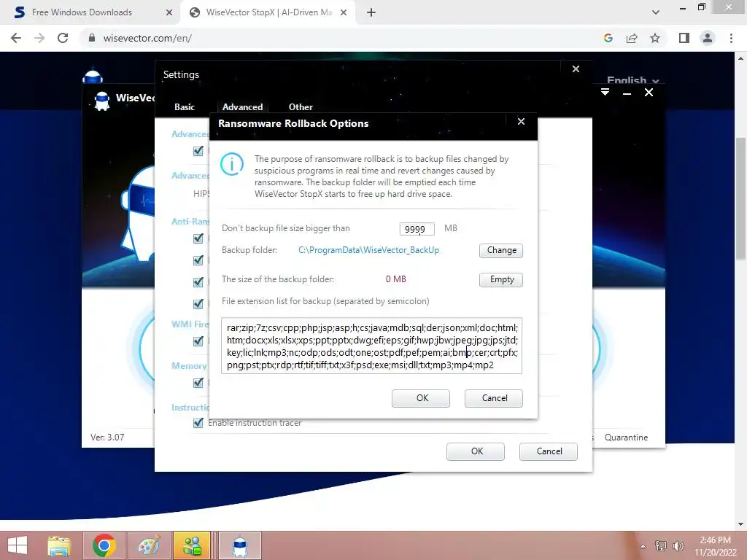Switch to WiseVector StopX browser tab
This screenshot has width=747, height=560.
(267, 12)
